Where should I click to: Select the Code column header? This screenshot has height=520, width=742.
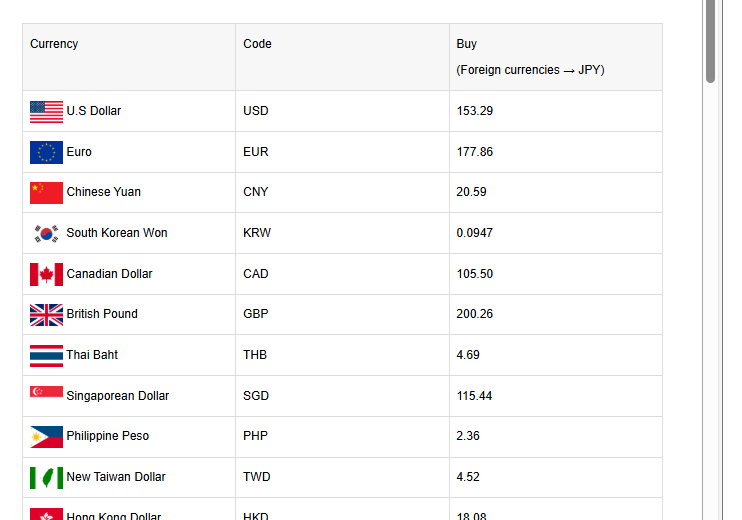coord(257,44)
